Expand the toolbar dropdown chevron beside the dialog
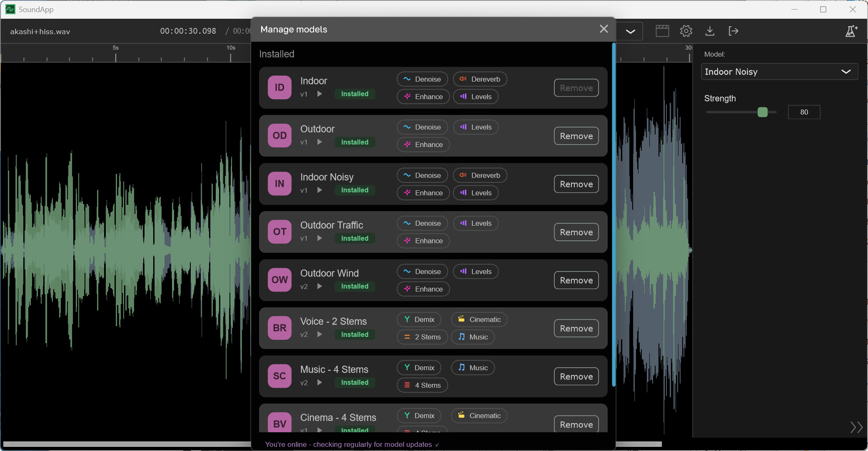Viewport: 868px width, 451px height. point(630,31)
